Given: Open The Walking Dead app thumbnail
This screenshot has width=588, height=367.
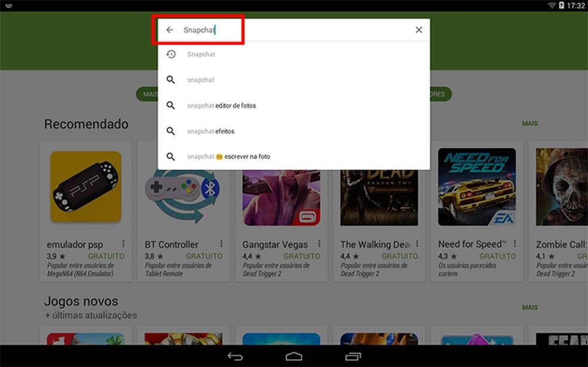Looking at the screenshot, I should tap(379, 198).
